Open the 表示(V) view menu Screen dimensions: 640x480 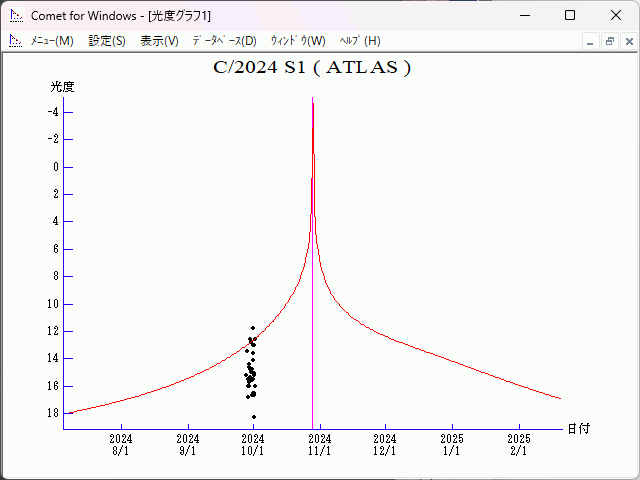click(159, 41)
